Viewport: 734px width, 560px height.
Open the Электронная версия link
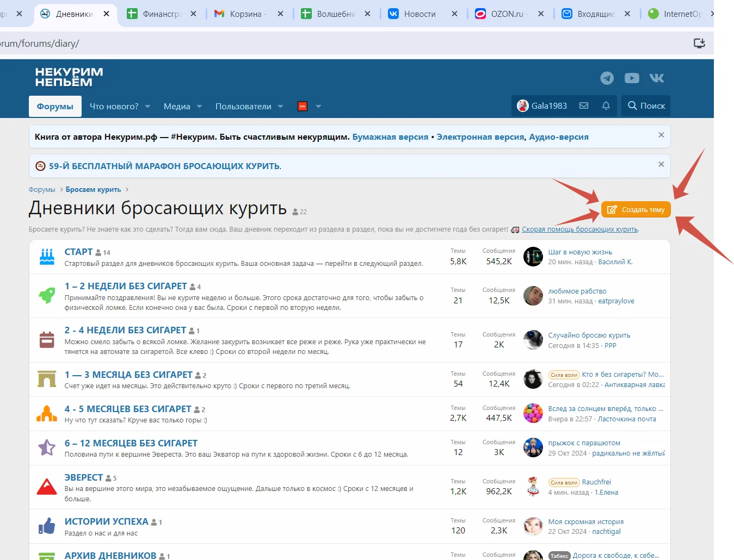tap(480, 137)
